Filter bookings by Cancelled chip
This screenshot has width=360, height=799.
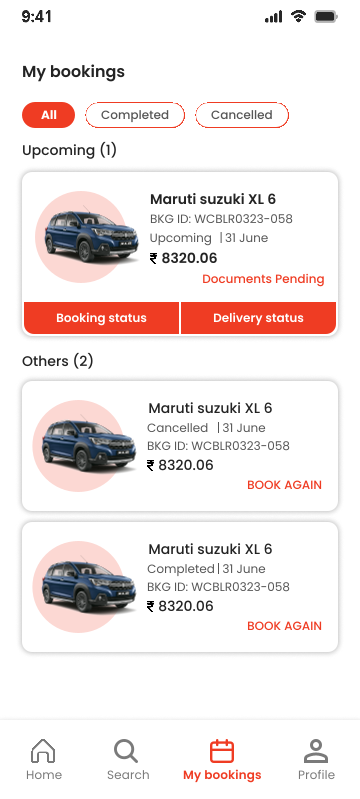click(x=242, y=115)
